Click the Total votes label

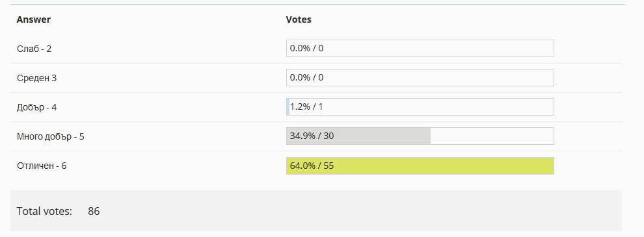coord(44,211)
